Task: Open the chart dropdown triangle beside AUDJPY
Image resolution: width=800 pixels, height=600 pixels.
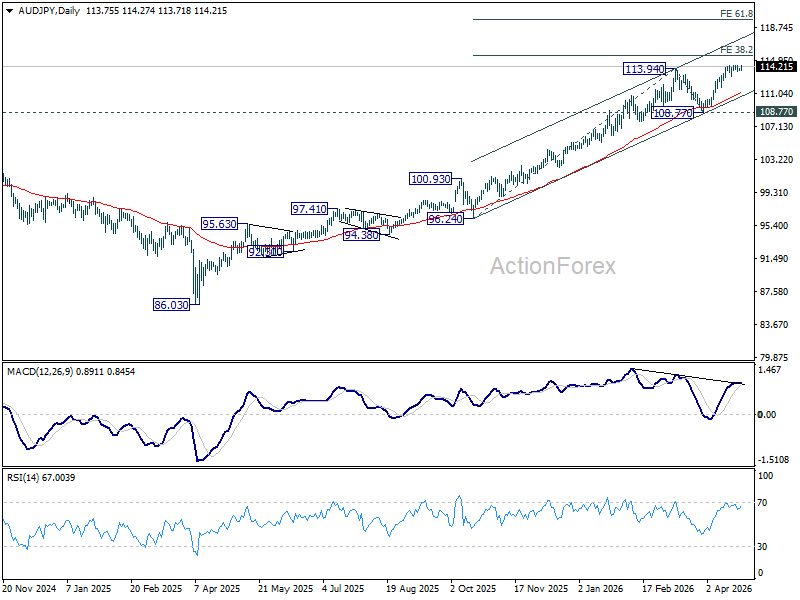Action: pyautogui.click(x=9, y=11)
